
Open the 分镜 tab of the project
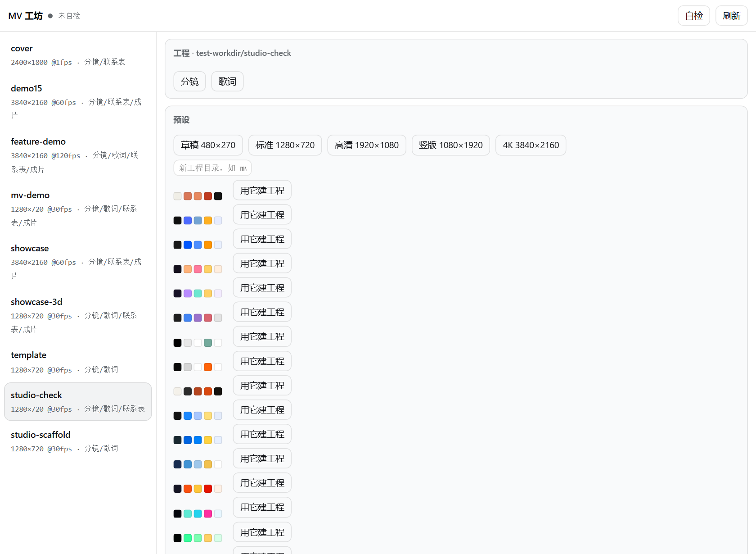[189, 82]
